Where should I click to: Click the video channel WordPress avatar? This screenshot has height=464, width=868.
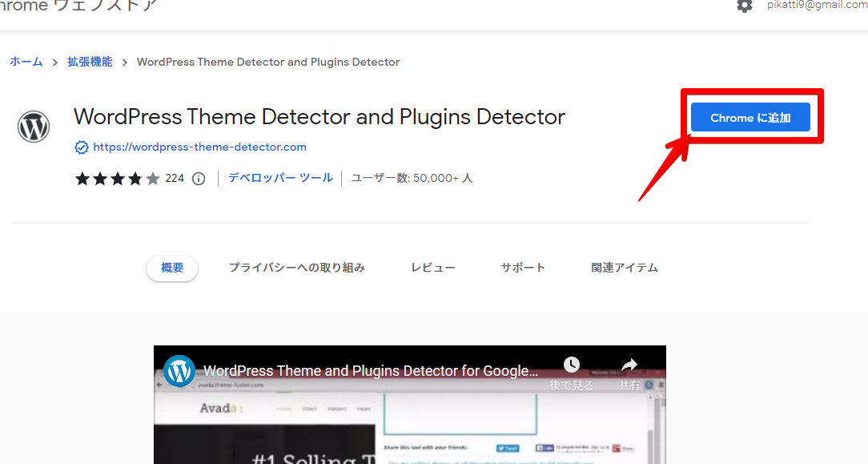point(179,371)
